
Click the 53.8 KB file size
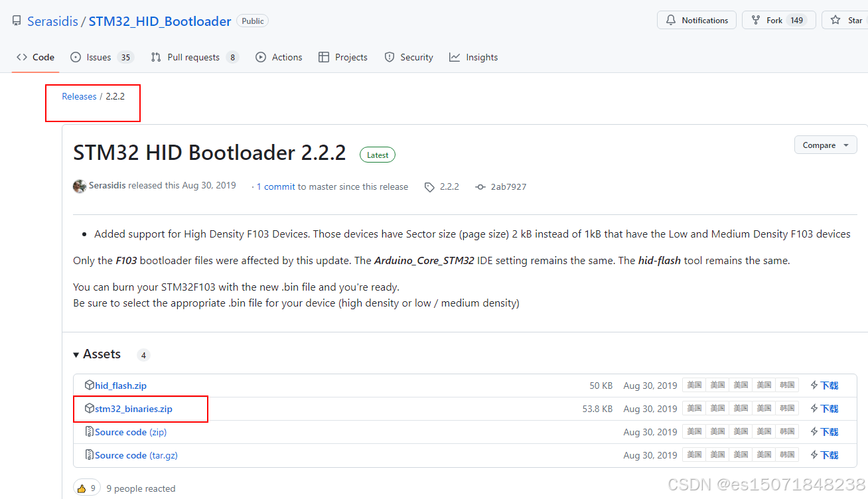597,409
